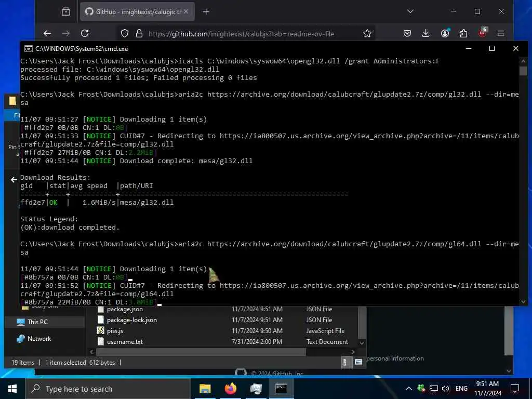Select This PC in the navigation pane

tap(37, 322)
